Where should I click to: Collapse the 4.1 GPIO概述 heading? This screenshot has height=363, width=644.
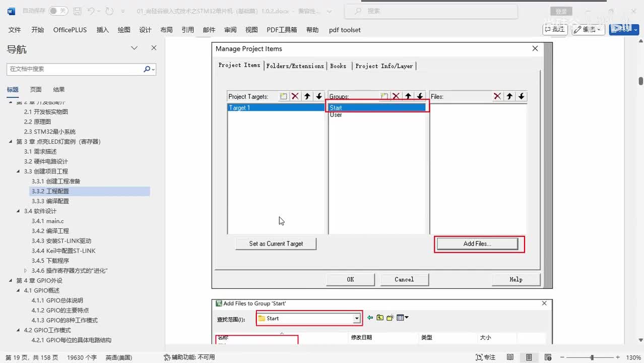[x=18, y=290]
